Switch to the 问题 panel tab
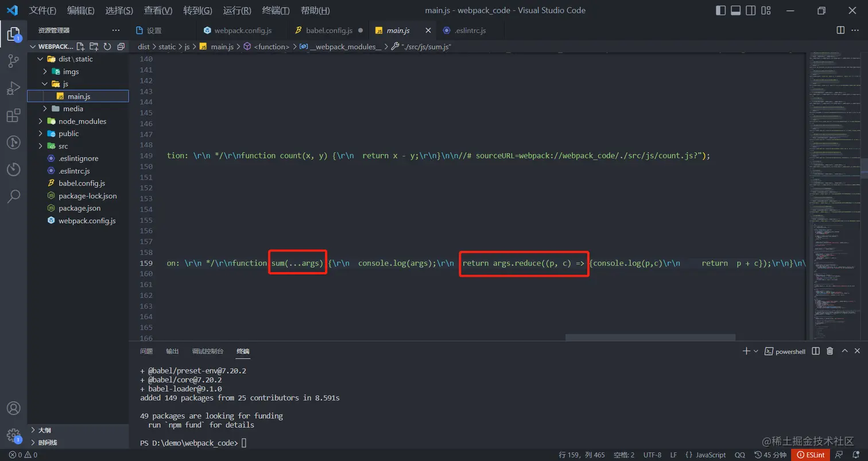The height and width of the screenshot is (461, 868). click(x=146, y=351)
